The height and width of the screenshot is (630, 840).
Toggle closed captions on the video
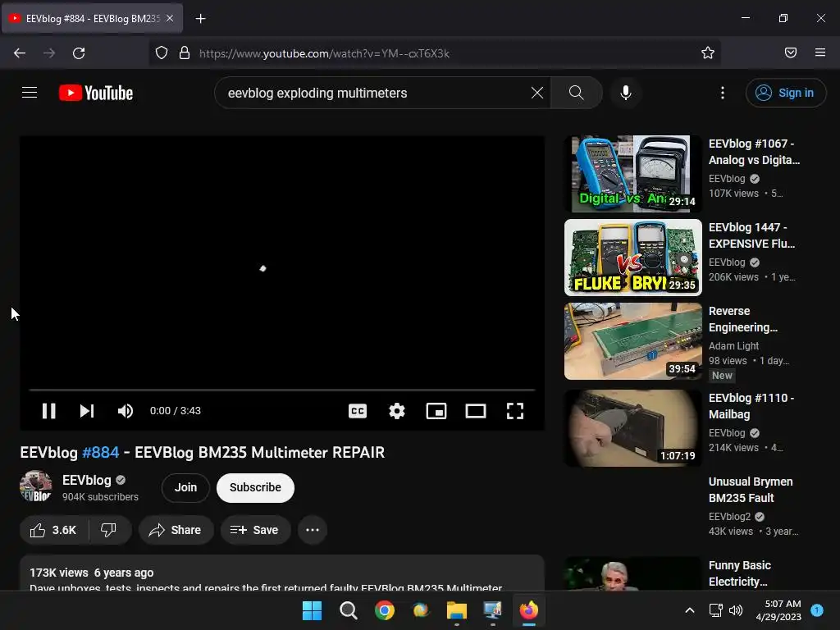coord(358,411)
